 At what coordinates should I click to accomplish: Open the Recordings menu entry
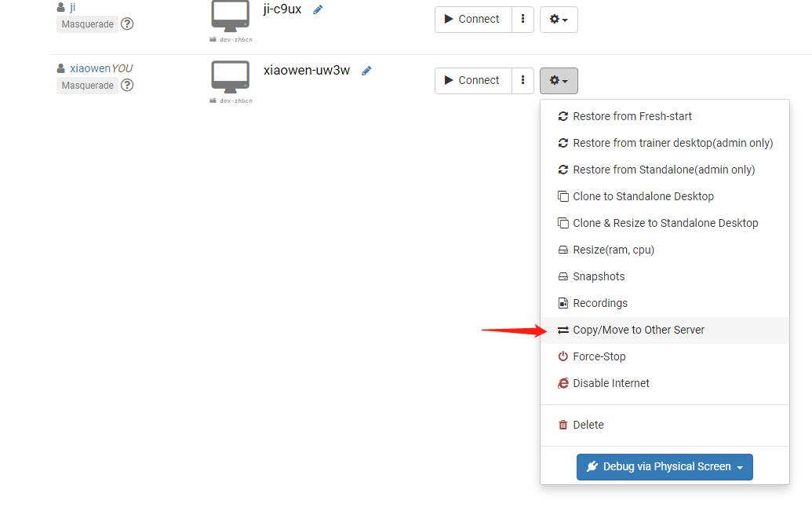(665, 303)
